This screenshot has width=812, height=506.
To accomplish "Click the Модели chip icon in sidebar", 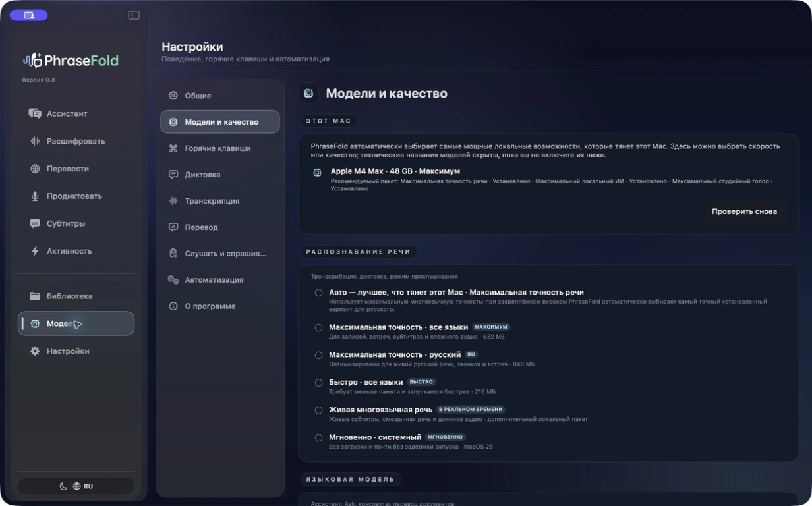I will coord(35,323).
